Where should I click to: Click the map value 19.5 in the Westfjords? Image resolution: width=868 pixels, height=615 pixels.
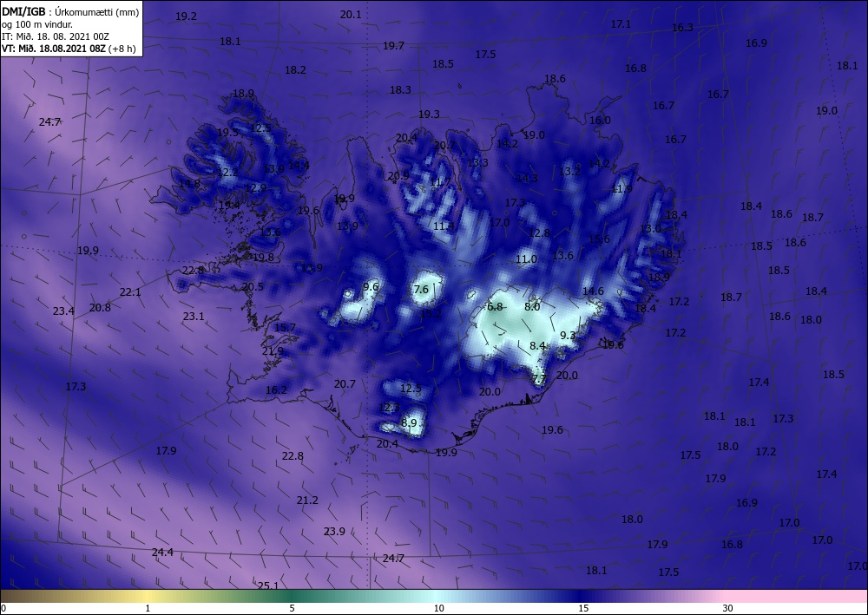click(227, 132)
